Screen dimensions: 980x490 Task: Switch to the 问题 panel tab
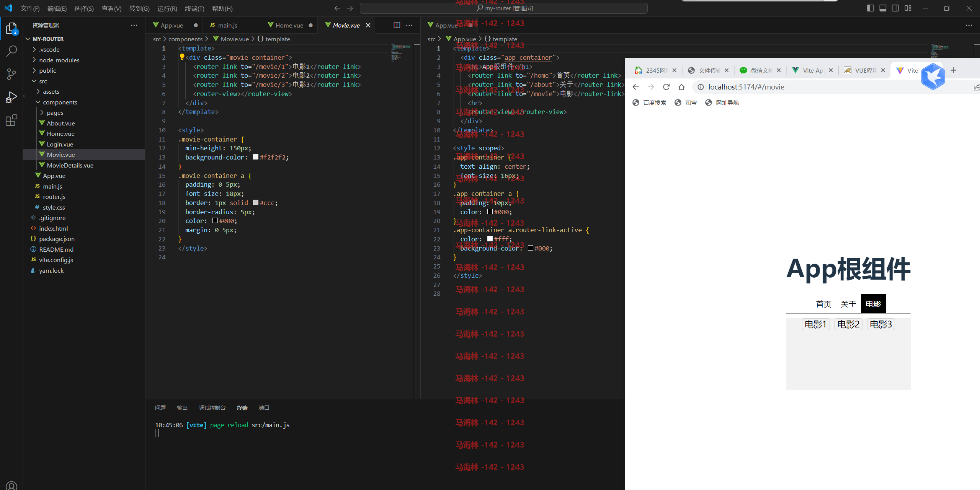coord(160,408)
